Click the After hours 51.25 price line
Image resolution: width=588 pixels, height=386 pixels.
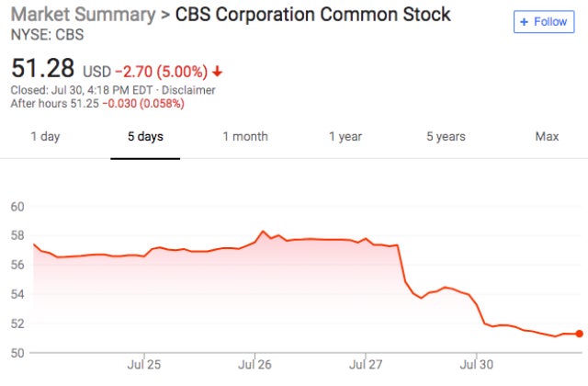(x=96, y=103)
